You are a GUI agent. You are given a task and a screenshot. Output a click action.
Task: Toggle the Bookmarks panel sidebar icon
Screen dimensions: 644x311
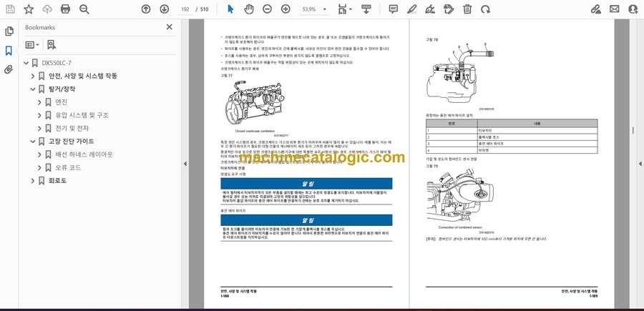click(9, 51)
